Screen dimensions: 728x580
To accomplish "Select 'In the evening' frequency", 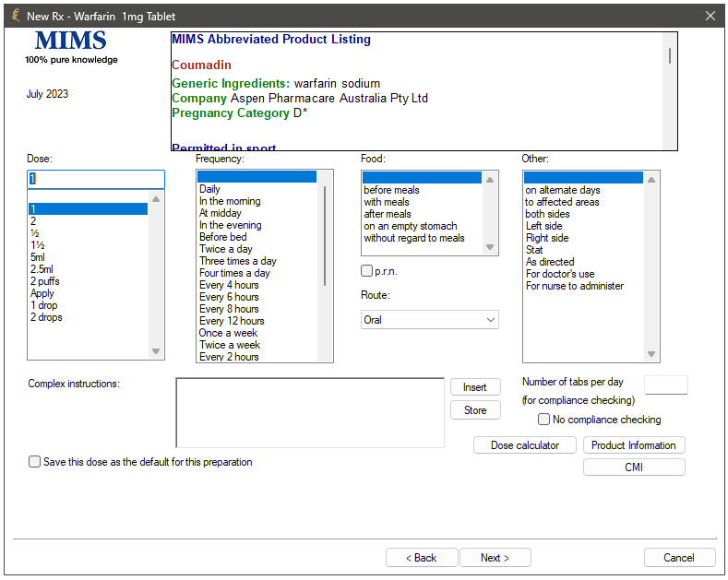I will 257,225.
